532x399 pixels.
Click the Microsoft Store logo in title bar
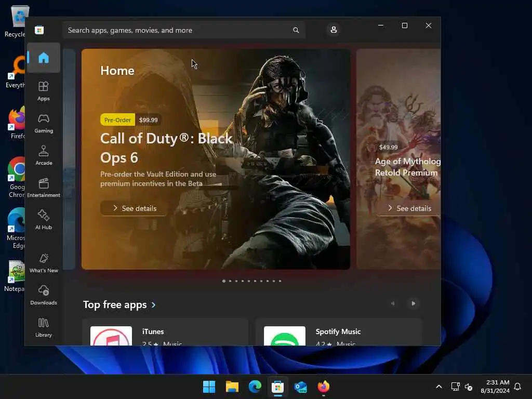coord(39,30)
